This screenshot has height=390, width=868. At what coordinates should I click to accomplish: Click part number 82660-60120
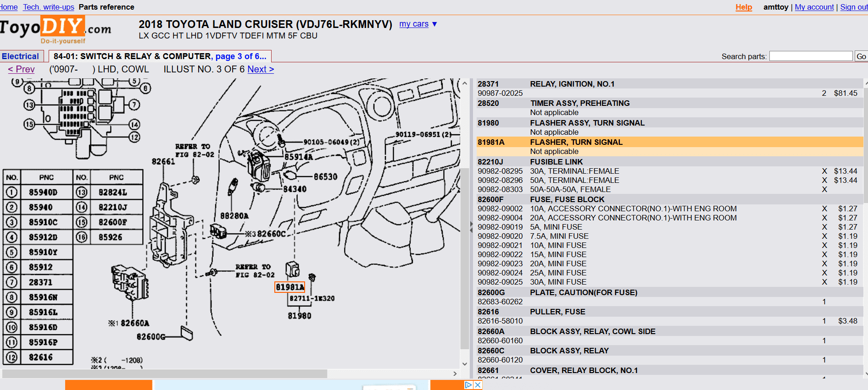500,360
